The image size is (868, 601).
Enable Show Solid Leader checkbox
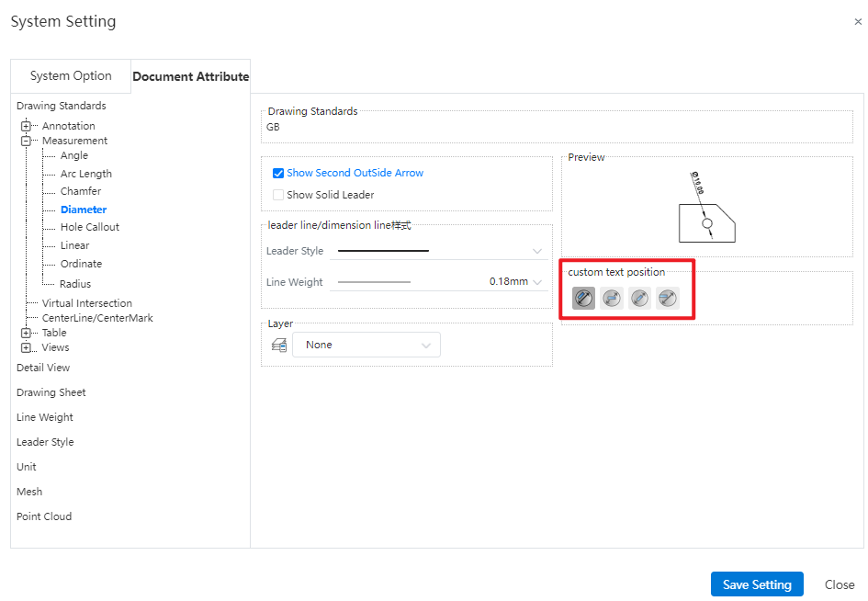click(x=278, y=195)
